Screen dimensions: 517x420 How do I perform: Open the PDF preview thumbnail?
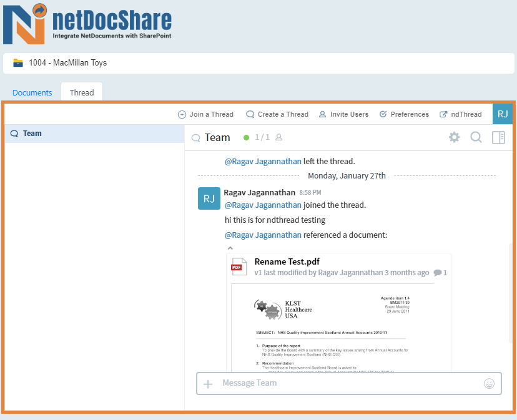[333, 328]
